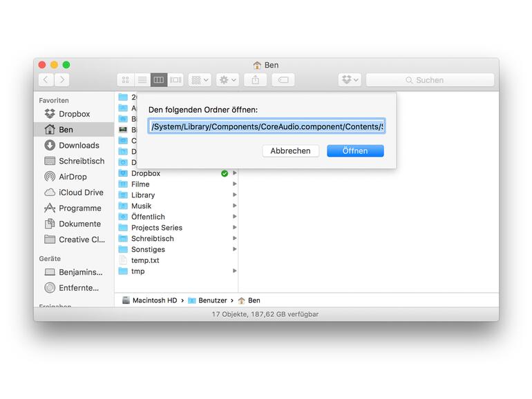Open Dokumente in the sidebar
This screenshot has height=399, width=532.
(x=74, y=224)
